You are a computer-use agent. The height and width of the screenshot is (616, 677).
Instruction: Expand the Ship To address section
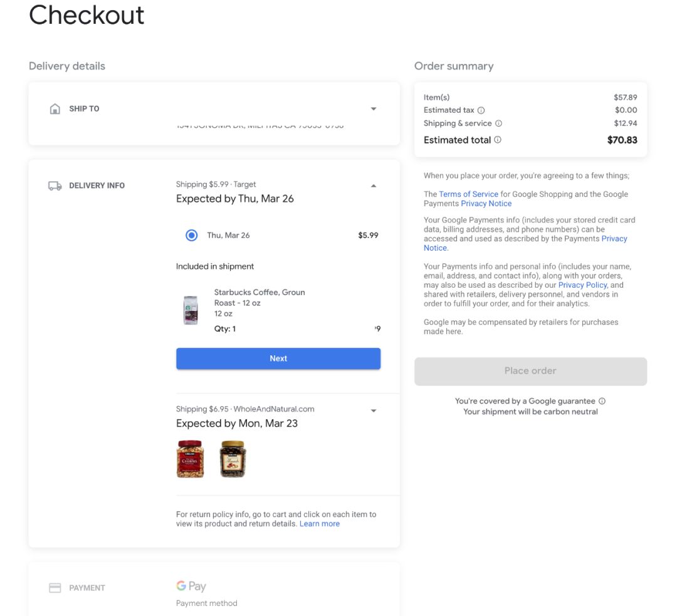[x=374, y=109]
